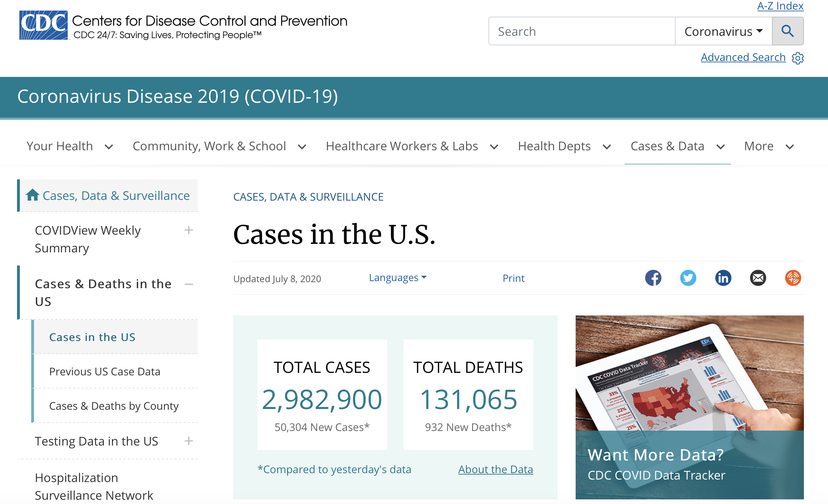Click the home icon in sidebar
The height and width of the screenshot is (504, 828).
point(33,195)
